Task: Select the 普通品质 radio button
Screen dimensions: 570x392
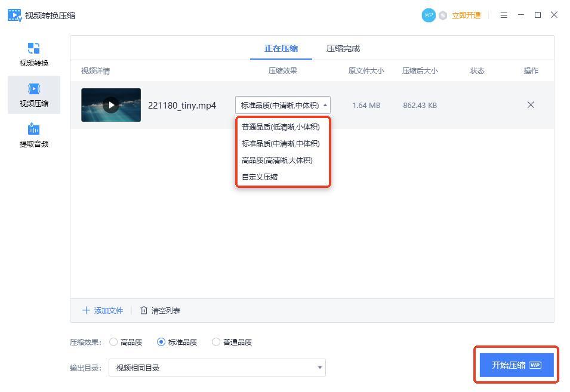Action: point(216,342)
